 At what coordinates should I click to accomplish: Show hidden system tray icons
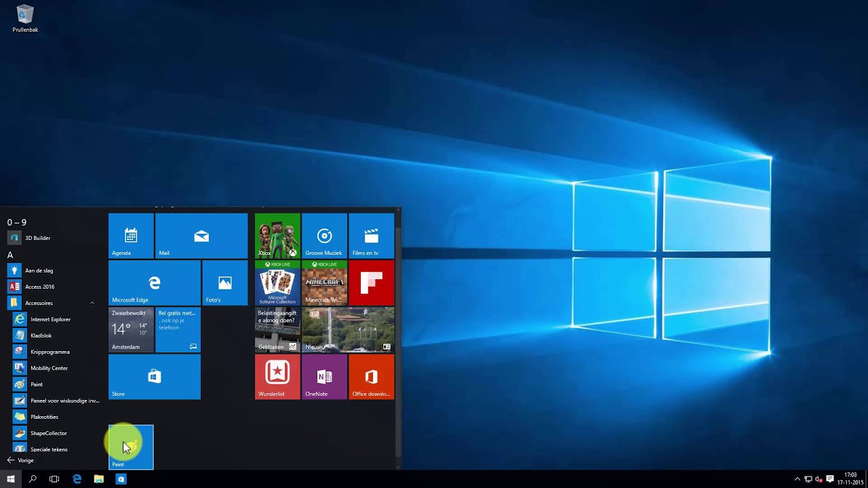797,479
